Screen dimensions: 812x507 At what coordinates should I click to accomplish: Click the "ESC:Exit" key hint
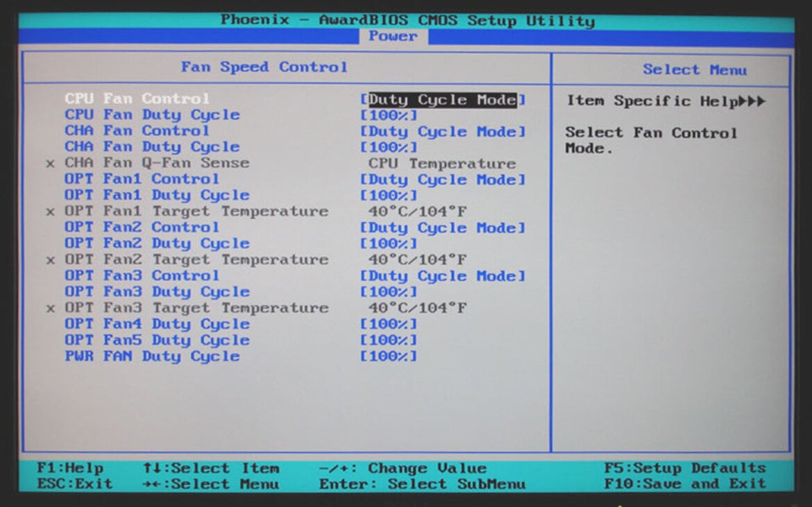[74, 483]
